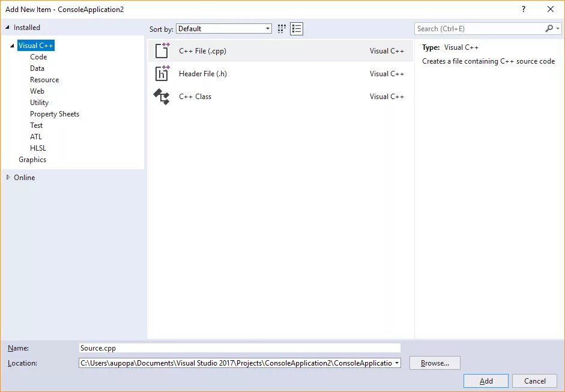Click 'Visual C++' in Header File row
This screenshot has height=392, width=565.
pyautogui.click(x=387, y=73)
